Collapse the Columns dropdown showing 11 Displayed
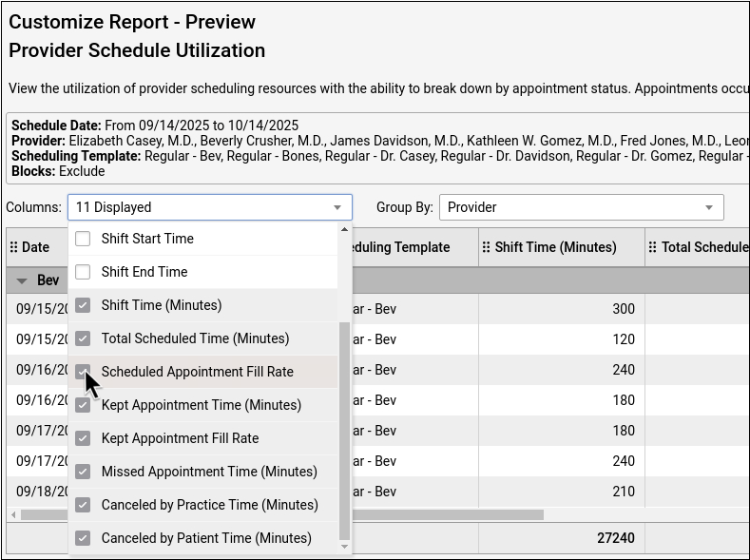Screen dimensions: 750x560 pyautogui.click(x=337, y=207)
